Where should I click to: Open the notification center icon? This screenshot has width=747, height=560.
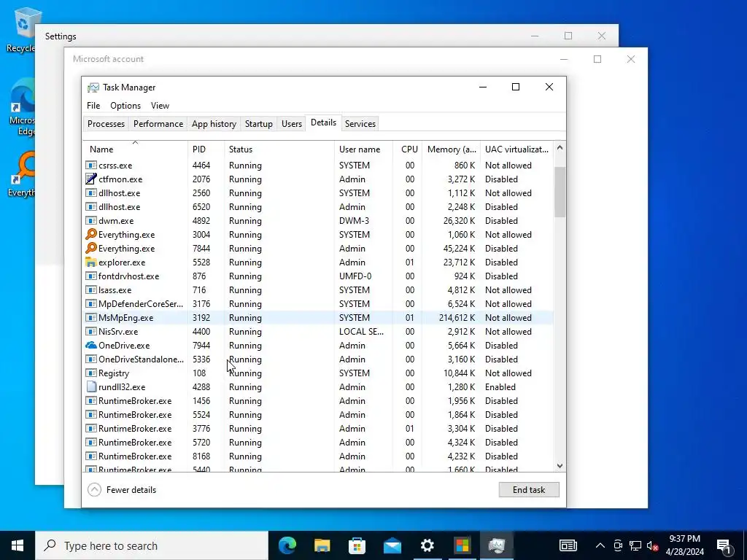coord(724,545)
